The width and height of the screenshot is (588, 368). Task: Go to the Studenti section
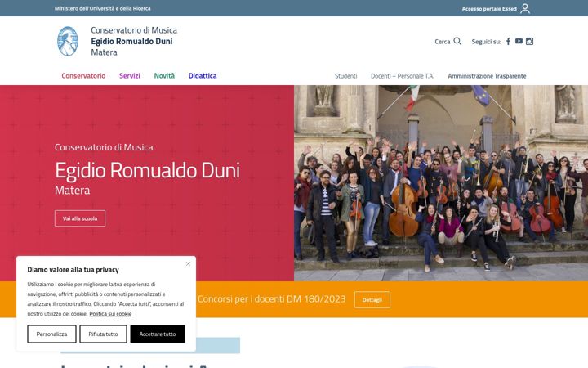click(345, 76)
